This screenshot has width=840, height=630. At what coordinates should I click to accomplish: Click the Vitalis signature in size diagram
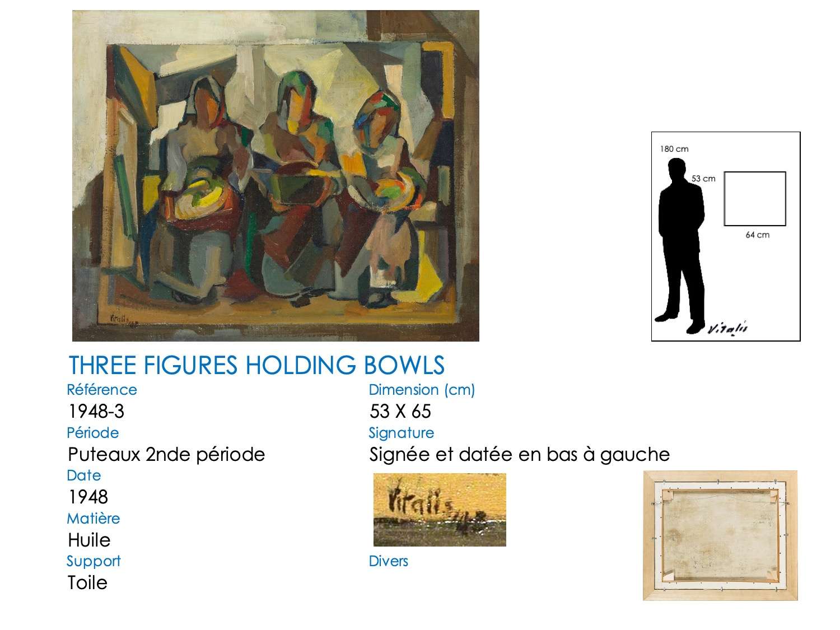click(x=727, y=329)
